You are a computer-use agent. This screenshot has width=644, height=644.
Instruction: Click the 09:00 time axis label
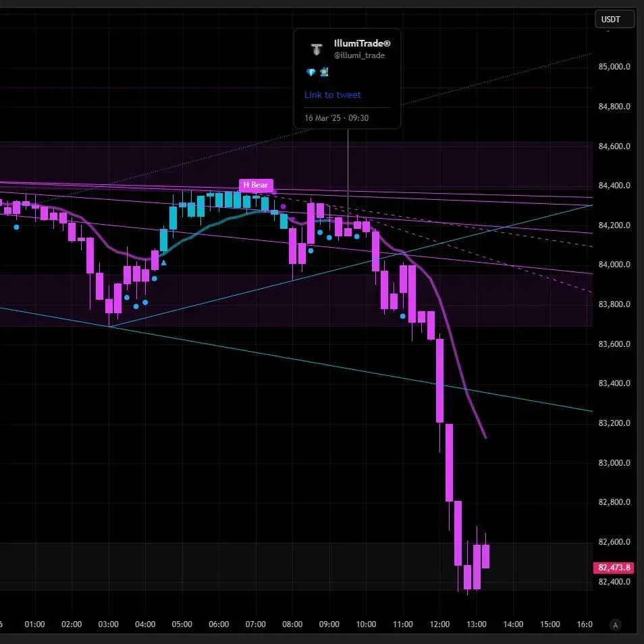(x=329, y=624)
